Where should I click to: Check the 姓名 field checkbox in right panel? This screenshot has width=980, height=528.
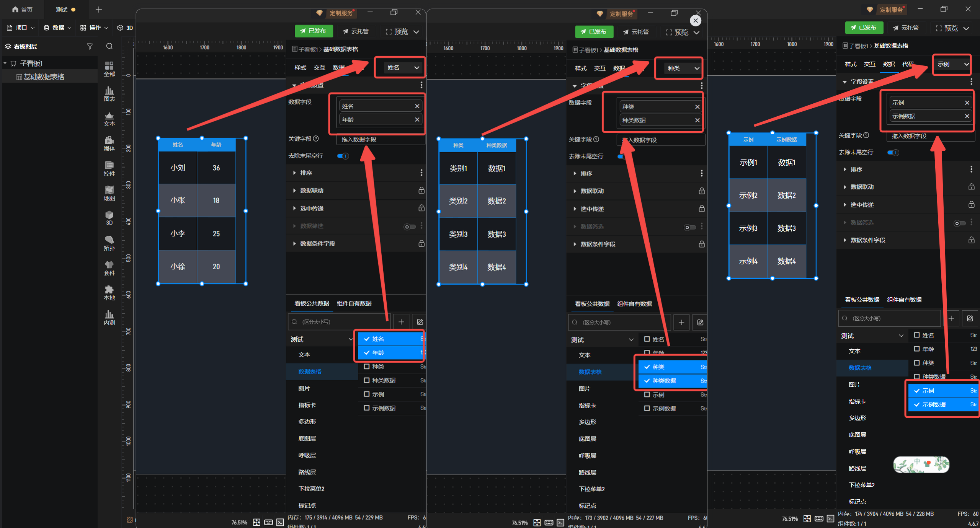click(x=916, y=335)
